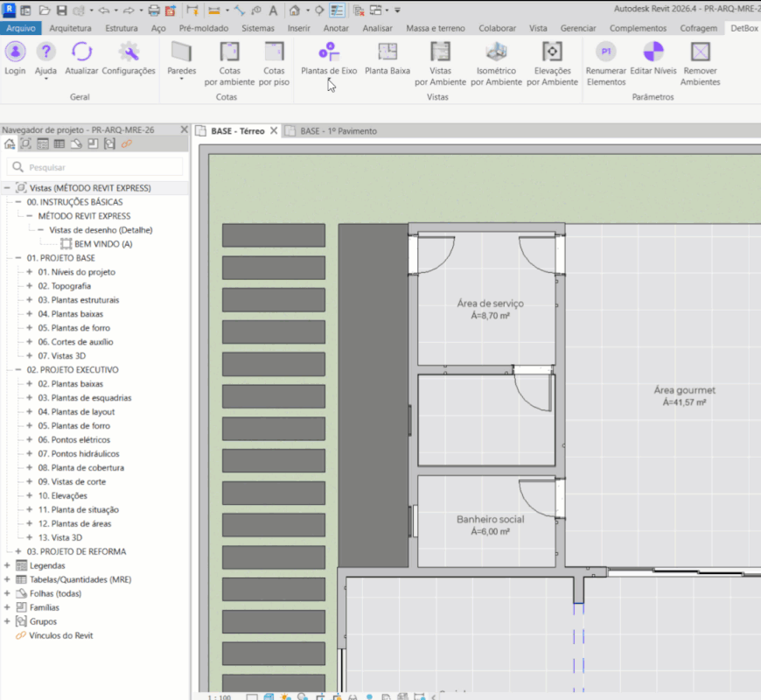This screenshot has height=700, width=761.
Task: Select 08. Planta de cobertura item
Action: (x=81, y=467)
